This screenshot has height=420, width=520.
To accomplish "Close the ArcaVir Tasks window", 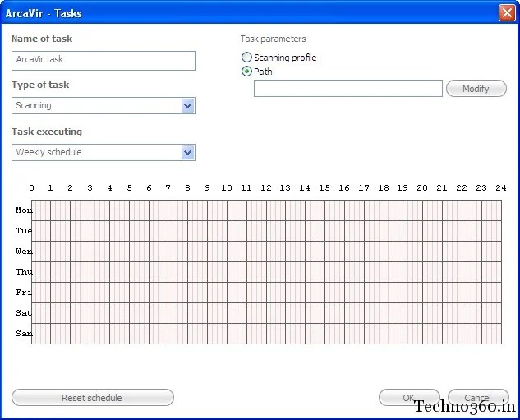I will click(507, 13).
